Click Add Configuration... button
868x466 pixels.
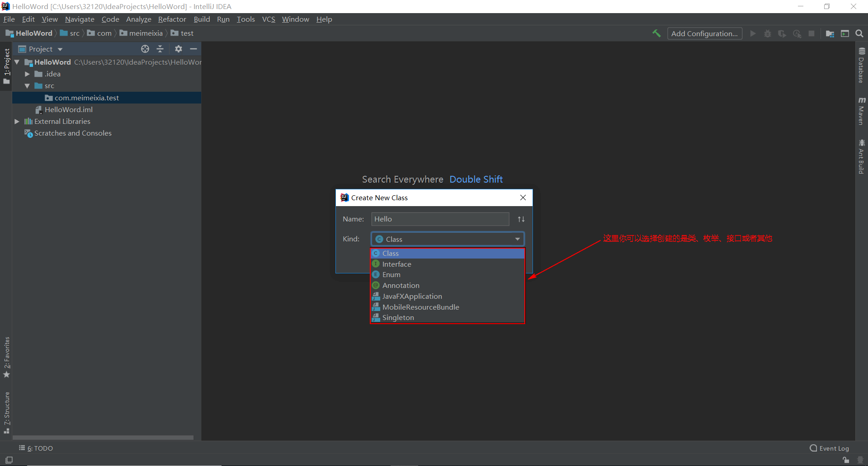(704, 33)
